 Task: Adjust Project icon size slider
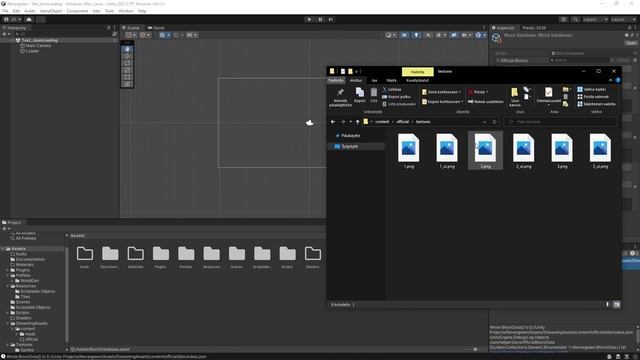coord(475,349)
